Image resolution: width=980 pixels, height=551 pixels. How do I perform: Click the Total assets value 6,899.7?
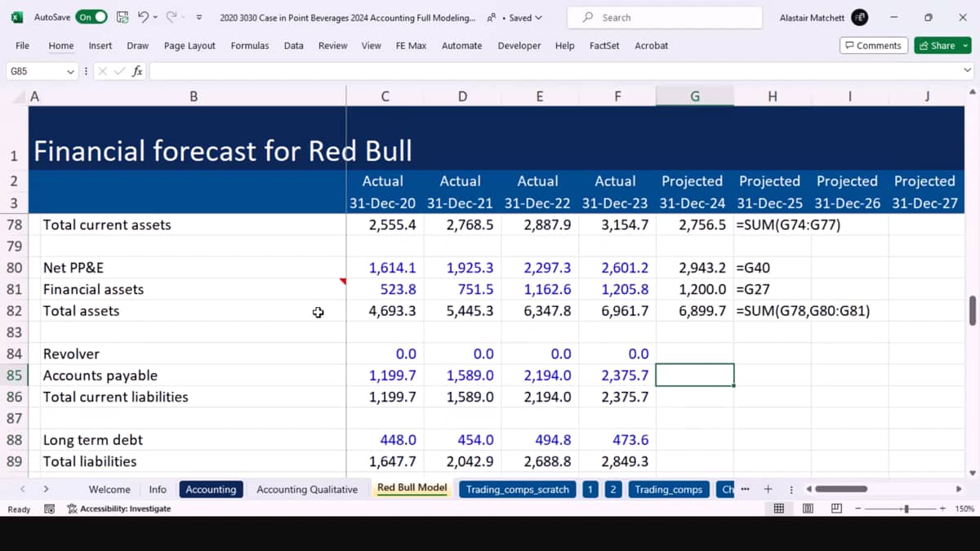(695, 311)
